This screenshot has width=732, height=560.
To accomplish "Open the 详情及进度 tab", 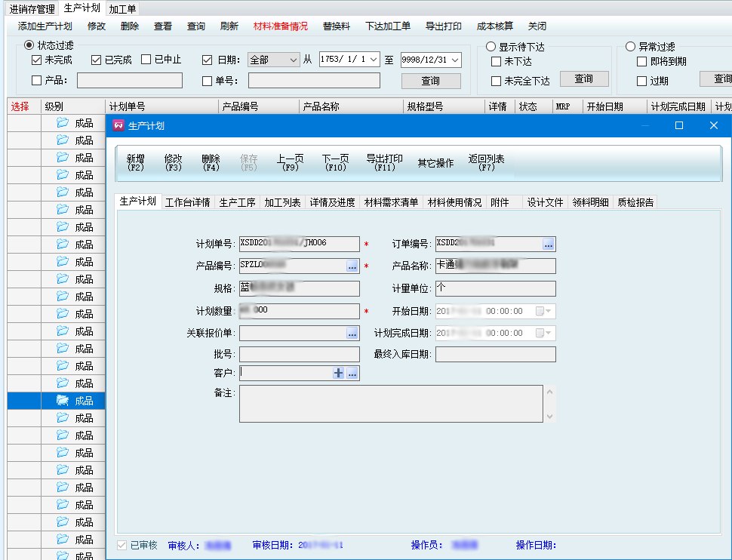I will point(332,202).
